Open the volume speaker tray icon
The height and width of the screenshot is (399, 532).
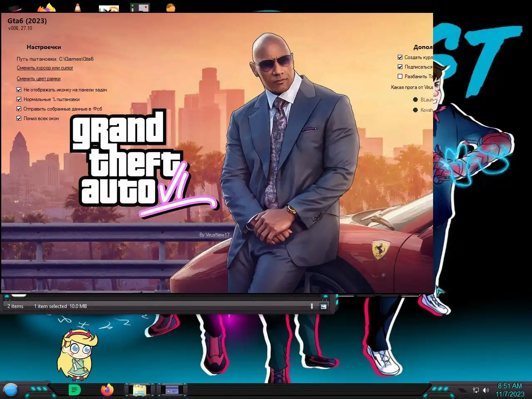click(x=485, y=390)
